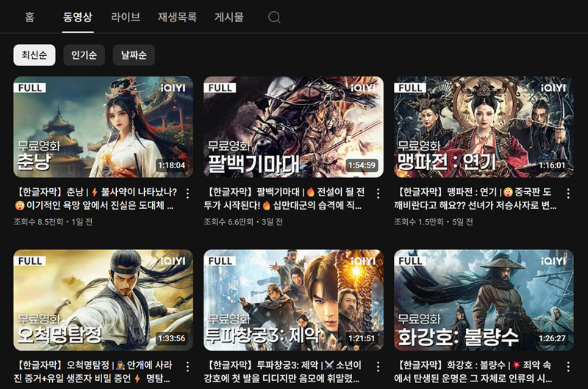
Task: Open more options for 팔백기마대 video
Action: (378, 193)
